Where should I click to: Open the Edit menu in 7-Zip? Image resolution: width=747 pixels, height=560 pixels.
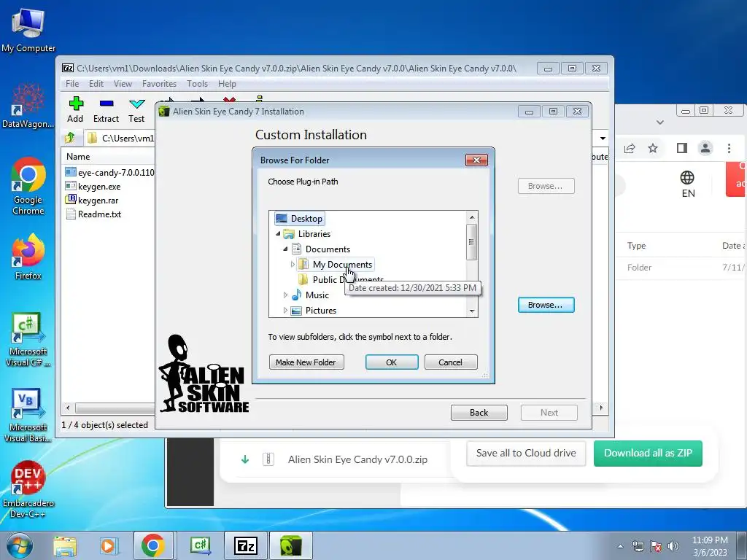point(96,84)
